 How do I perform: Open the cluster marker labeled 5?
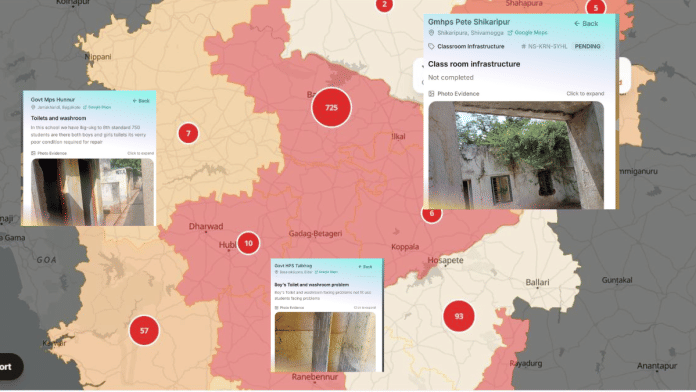click(596, 8)
